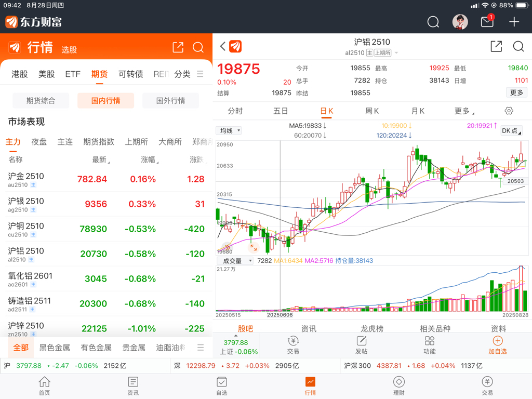Go to 首页 in bottom navigation
The width and height of the screenshot is (532, 399).
click(44, 386)
